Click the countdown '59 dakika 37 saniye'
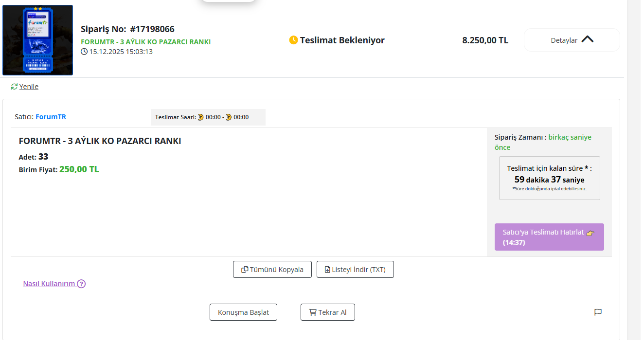The image size is (644, 364). click(550, 180)
